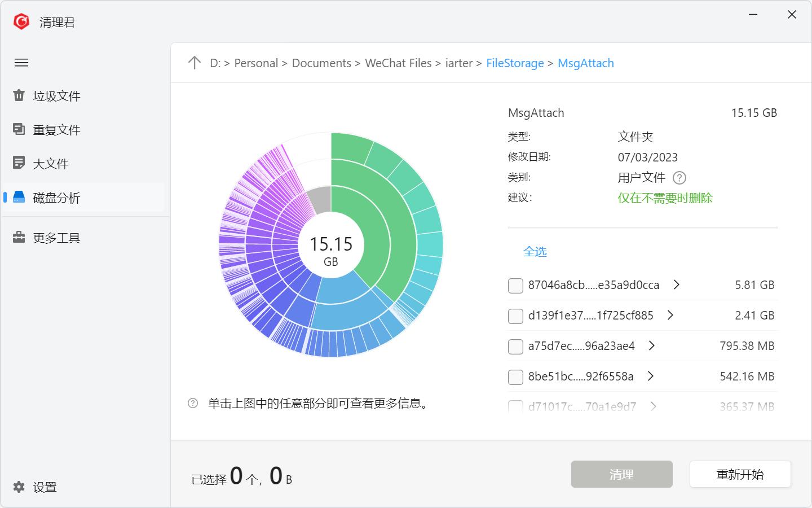The width and height of the screenshot is (812, 508).
Task: Check the checkbox for folder 87046a8cb
Action: click(515, 286)
